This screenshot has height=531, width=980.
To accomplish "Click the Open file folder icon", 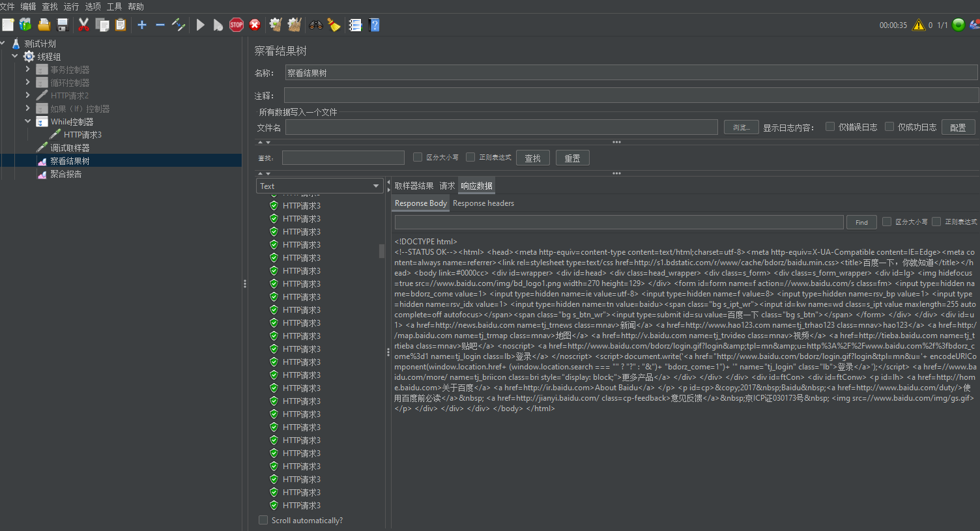I will point(44,25).
